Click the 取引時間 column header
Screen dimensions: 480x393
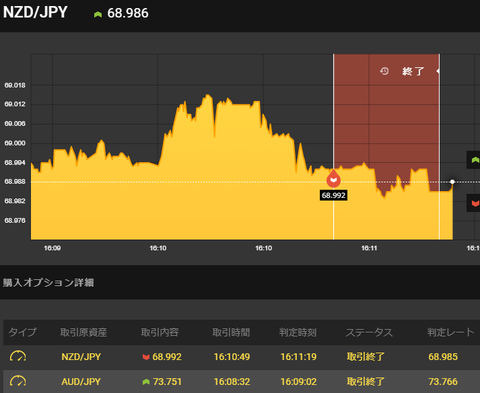(x=231, y=332)
